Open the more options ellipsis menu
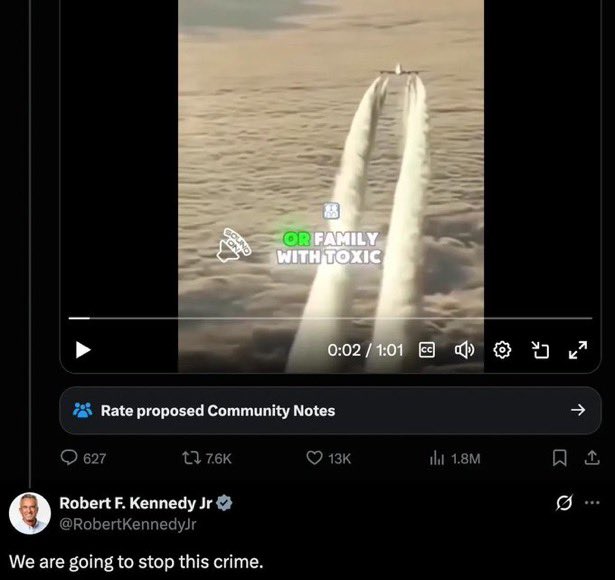Screen dimensions: 615x580 (x=592, y=502)
